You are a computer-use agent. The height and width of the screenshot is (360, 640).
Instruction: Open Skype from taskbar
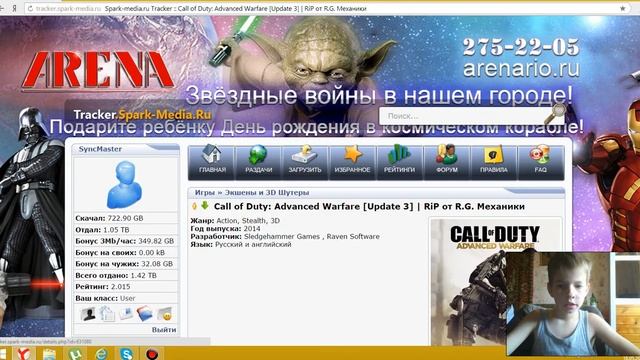point(127,353)
